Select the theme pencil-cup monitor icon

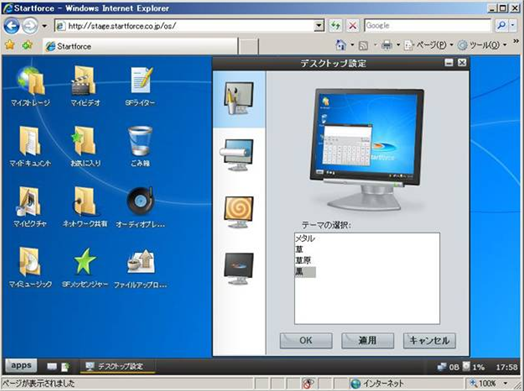[238, 99]
